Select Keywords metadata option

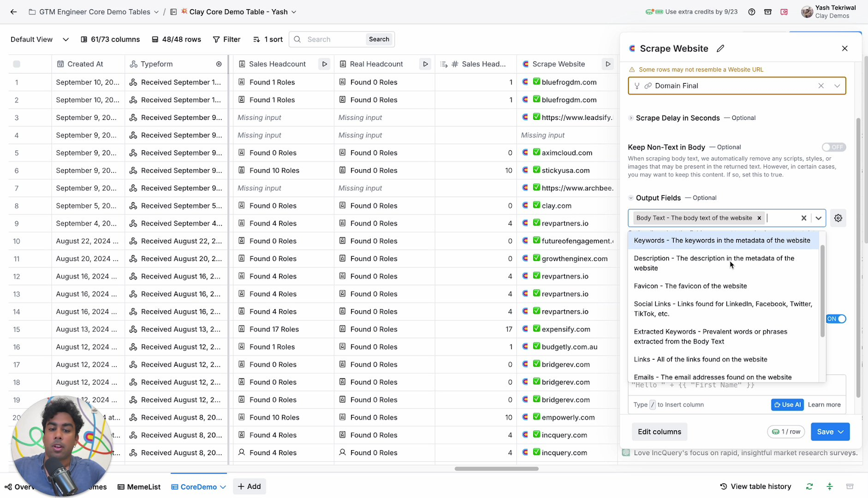click(x=722, y=240)
